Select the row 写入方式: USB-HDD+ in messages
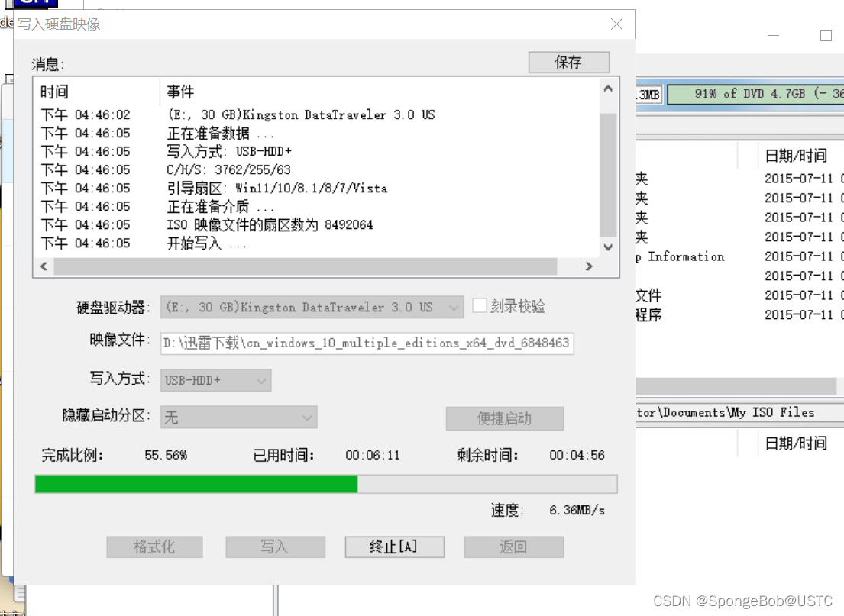The image size is (844, 616). coord(316,152)
